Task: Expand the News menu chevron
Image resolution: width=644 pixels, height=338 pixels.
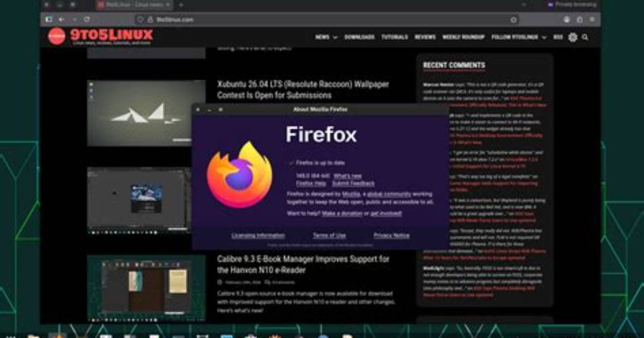Action: click(x=335, y=37)
